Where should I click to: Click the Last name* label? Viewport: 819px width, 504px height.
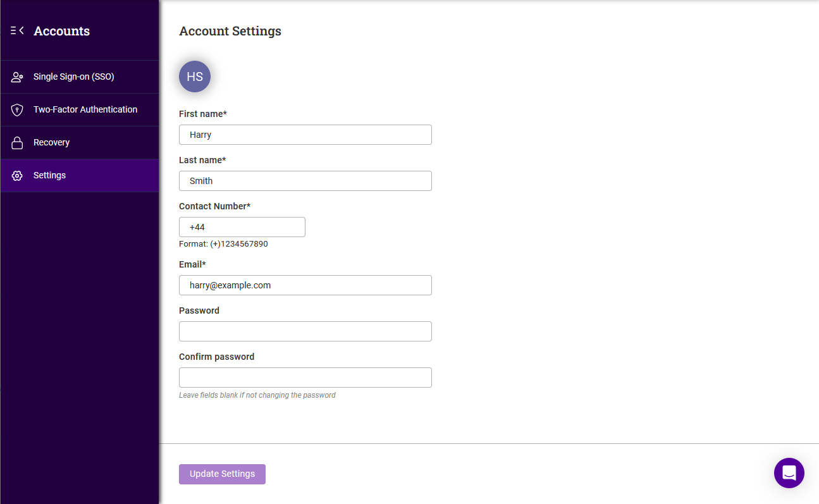[x=202, y=160]
